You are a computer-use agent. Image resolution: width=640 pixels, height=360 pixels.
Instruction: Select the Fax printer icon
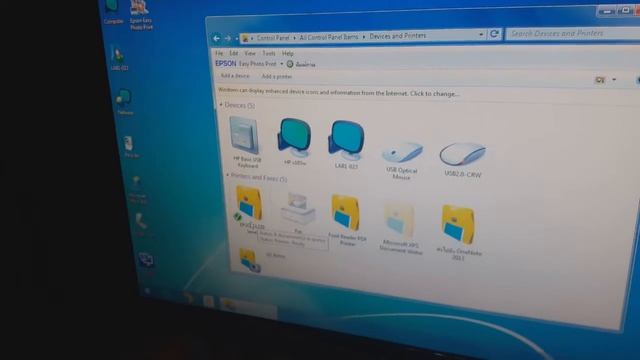click(298, 209)
